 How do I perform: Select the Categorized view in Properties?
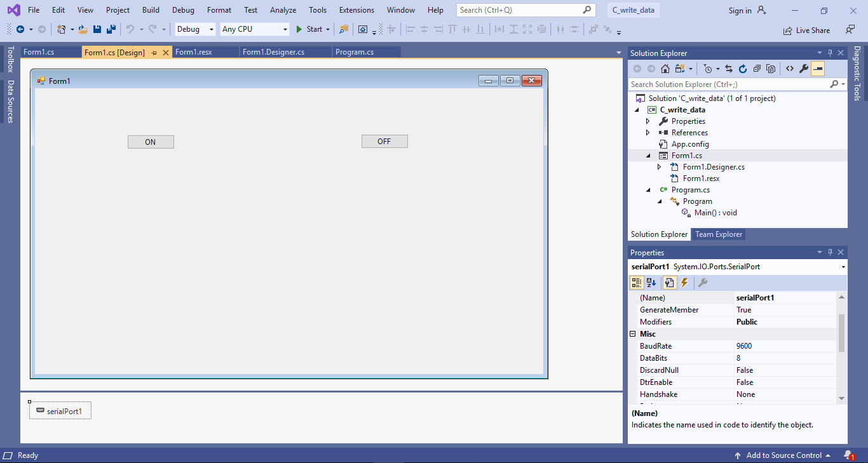(636, 282)
